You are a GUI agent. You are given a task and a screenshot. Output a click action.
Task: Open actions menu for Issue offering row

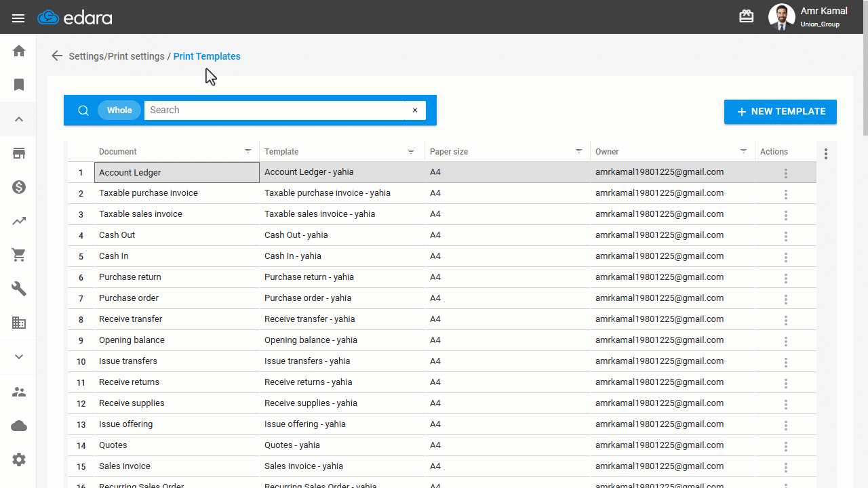point(786,426)
